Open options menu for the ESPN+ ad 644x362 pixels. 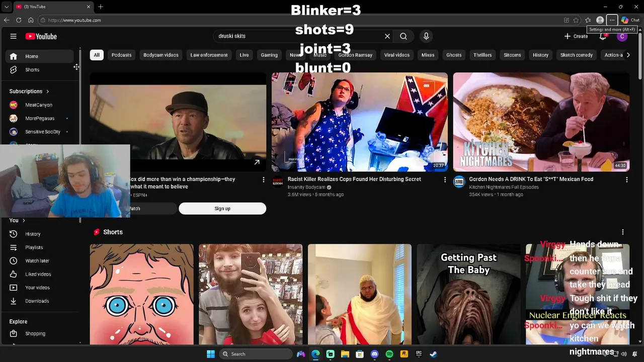(x=263, y=179)
